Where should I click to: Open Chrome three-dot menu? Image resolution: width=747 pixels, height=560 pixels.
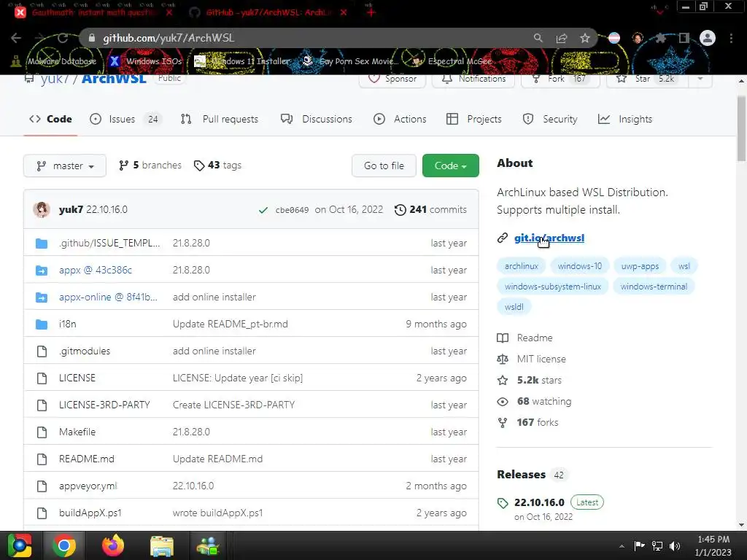[x=731, y=38]
